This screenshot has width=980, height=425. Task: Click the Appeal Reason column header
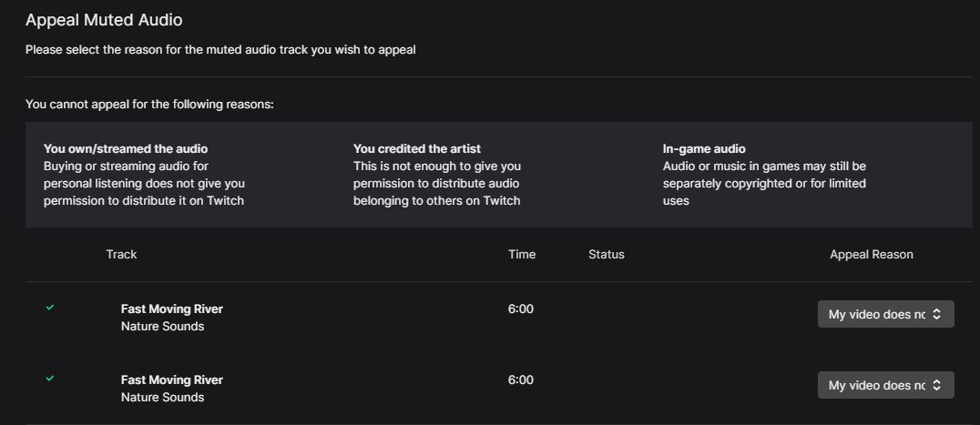coord(871,254)
